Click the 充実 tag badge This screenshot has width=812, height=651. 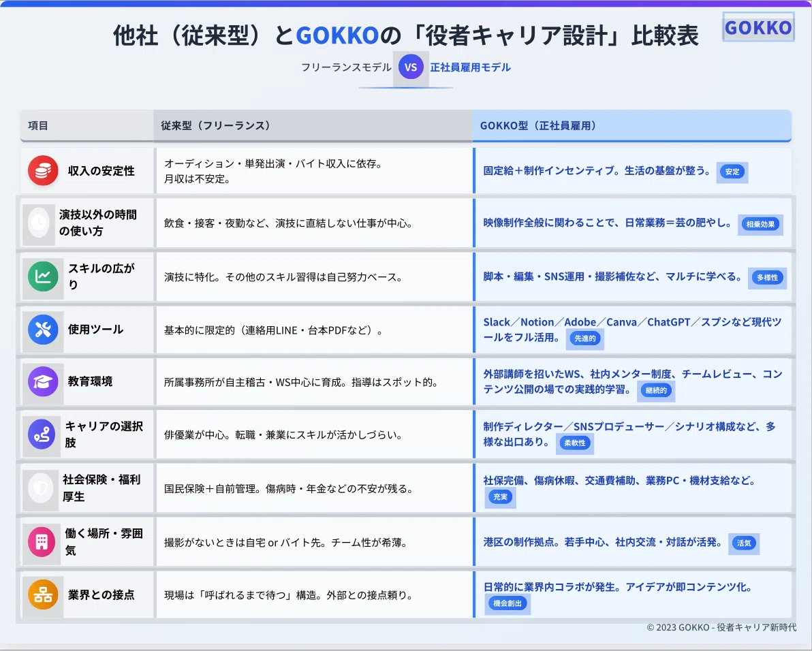point(500,497)
